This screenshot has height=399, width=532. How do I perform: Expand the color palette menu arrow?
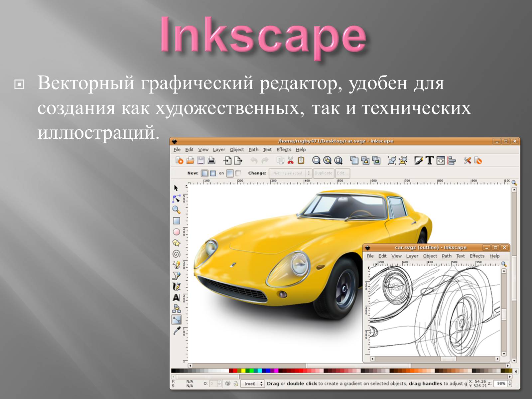(x=516, y=371)
